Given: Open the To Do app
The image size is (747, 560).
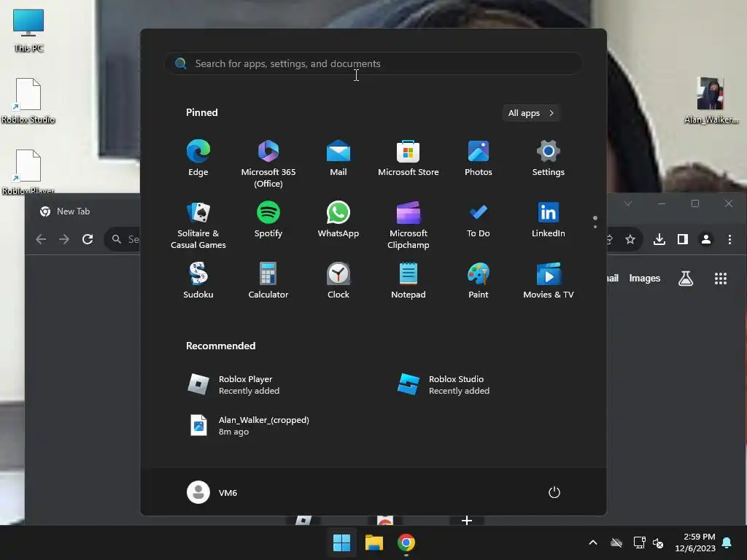Looking at the screenshot, I should click(479, 220).
